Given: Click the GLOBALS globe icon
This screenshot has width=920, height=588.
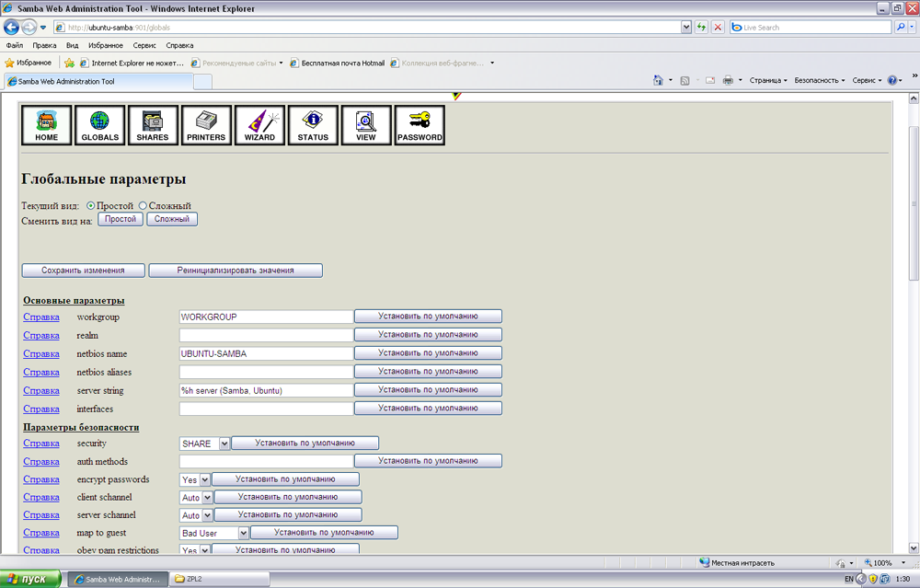Looking at the screenshot, I should pyautogui.click(x=100, y=124).
